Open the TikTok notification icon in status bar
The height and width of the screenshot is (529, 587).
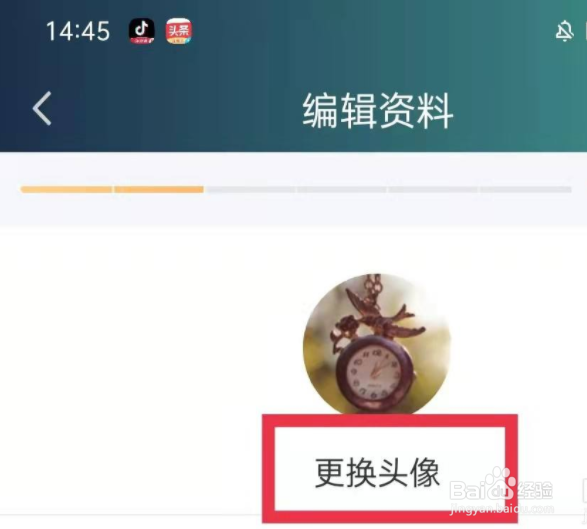point(142,31)
